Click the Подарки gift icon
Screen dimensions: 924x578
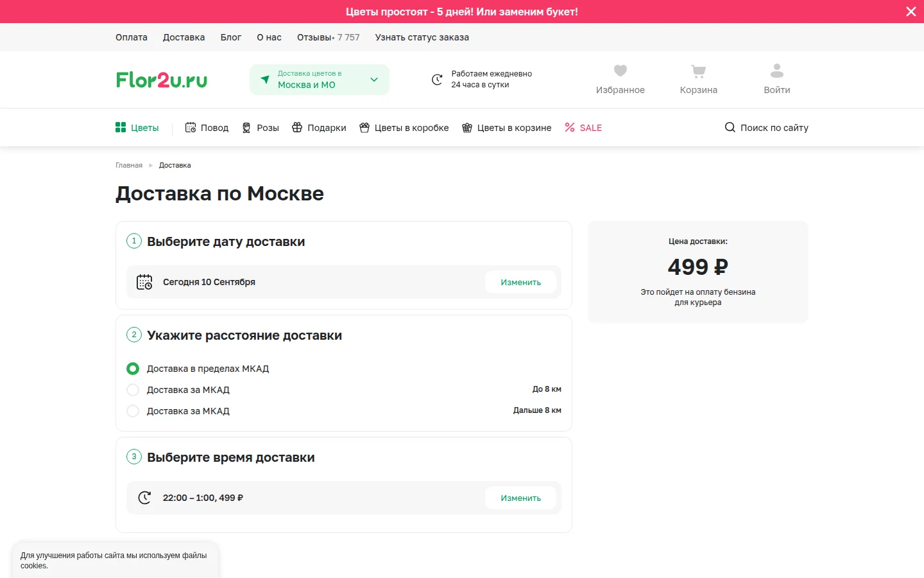pyautogui.click(x=297, y=127)
